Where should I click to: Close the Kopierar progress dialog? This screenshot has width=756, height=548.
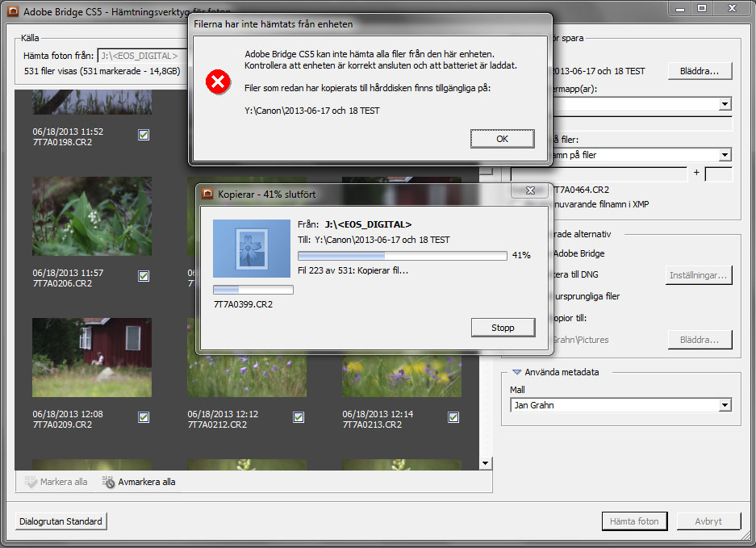tap(530, 190)
